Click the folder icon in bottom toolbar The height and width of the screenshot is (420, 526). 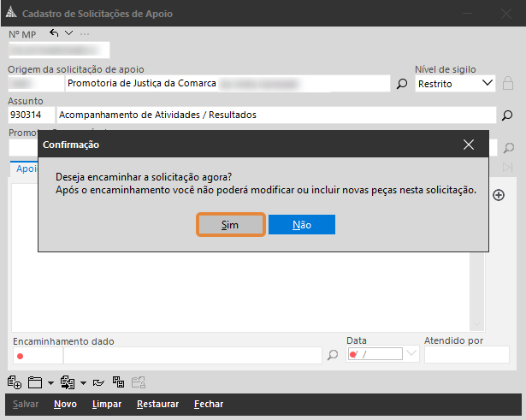(x=35, y=382)
